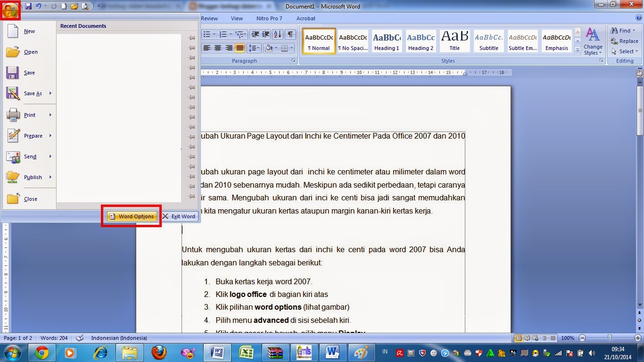Click the Increase Indent icon
Image resolution: width=644 pixels, height=362 pixels.
pyautogui.click(x=266, y=34)
